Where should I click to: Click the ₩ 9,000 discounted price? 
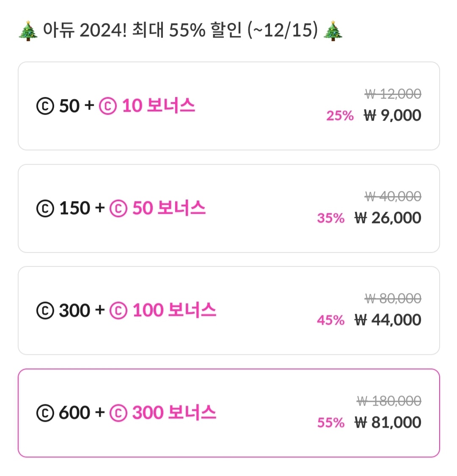tap(392, 116)
